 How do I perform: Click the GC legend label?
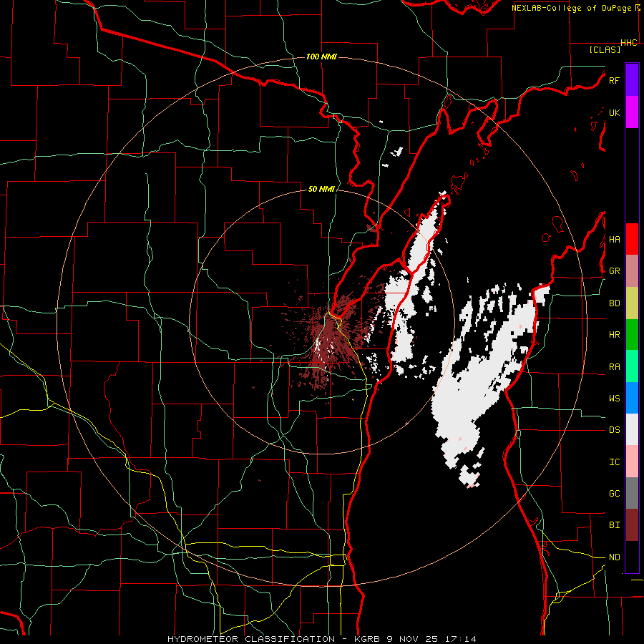click(614, 494)
